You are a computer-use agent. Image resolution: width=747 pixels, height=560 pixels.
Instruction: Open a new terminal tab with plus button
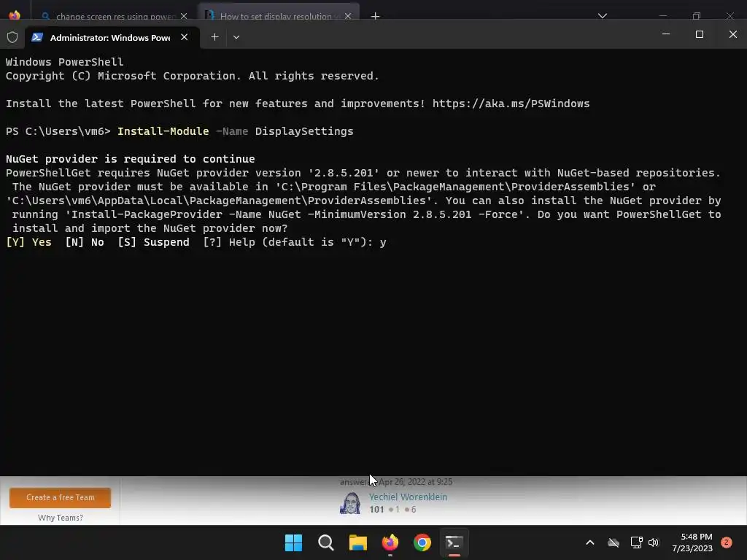pos(215,37)
